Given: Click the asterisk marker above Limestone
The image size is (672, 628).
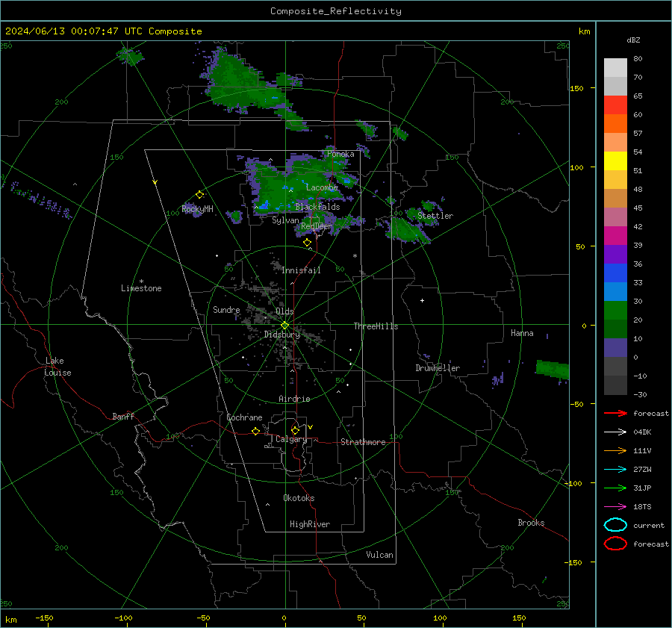Looking at the screenshot, I should click(x=141, y=282).
